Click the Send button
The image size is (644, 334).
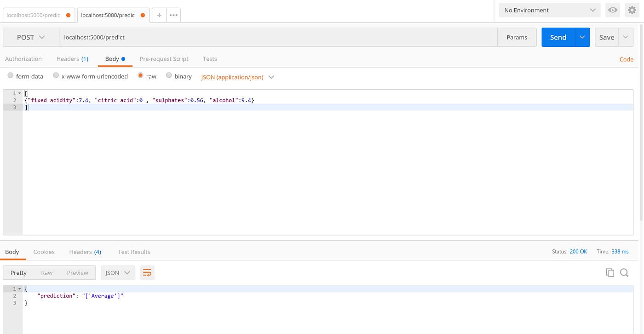(558, 37)
